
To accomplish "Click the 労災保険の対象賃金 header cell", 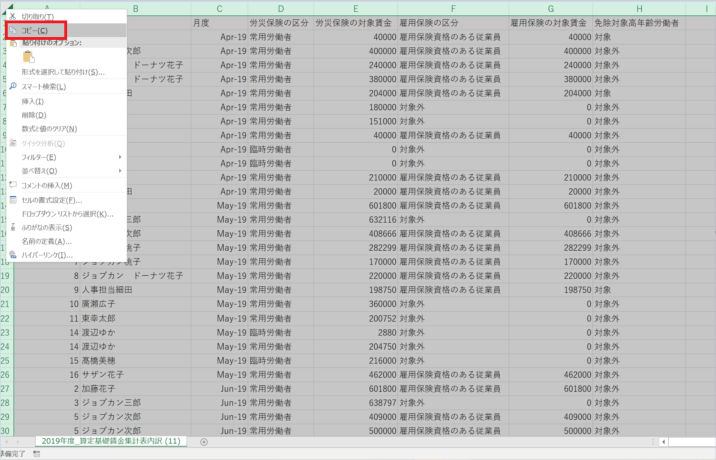I will click(x=355, y=23).
